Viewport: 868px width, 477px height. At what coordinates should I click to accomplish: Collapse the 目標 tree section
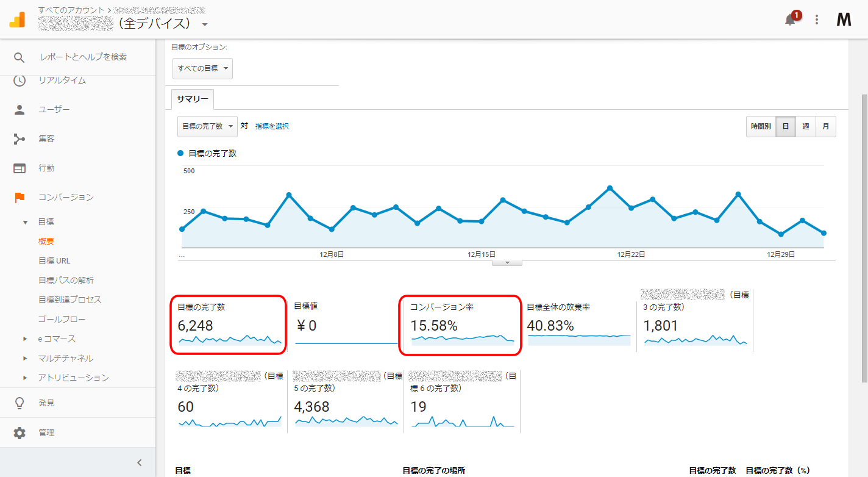click(x=25, y=222)
